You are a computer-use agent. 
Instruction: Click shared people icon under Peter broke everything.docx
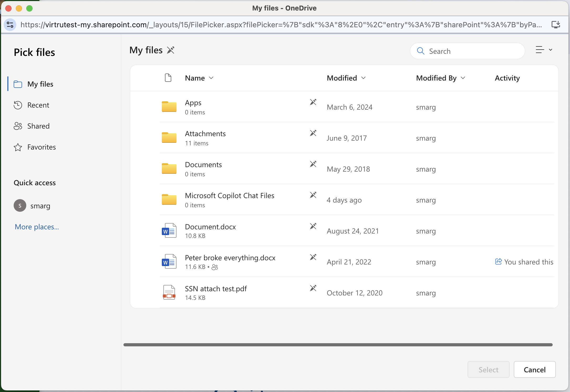point(215,267)
